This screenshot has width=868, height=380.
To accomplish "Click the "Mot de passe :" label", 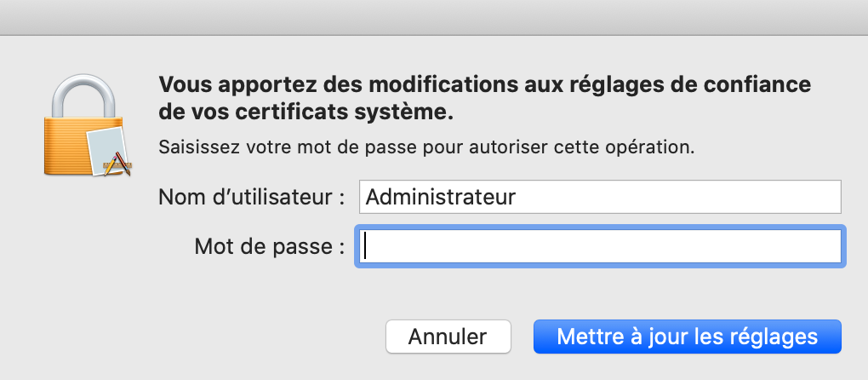I will point(270,246).
